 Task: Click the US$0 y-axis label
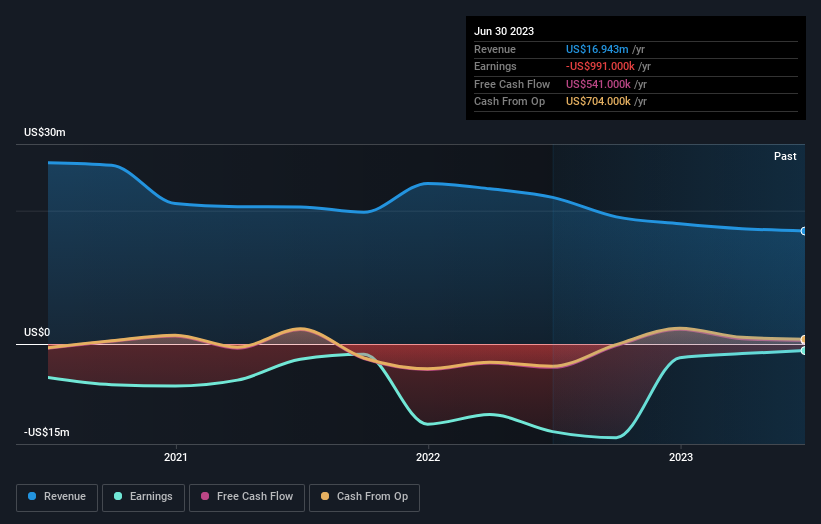pos(37,332)
